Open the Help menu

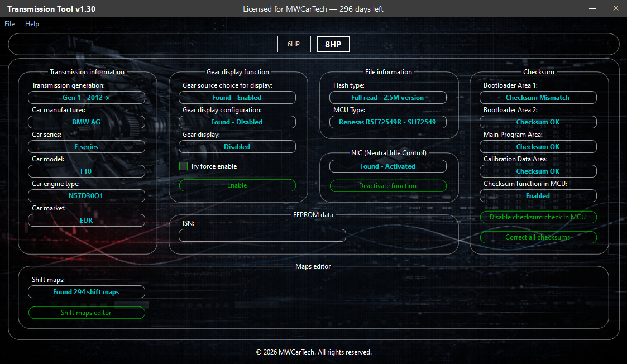[32, 24]
